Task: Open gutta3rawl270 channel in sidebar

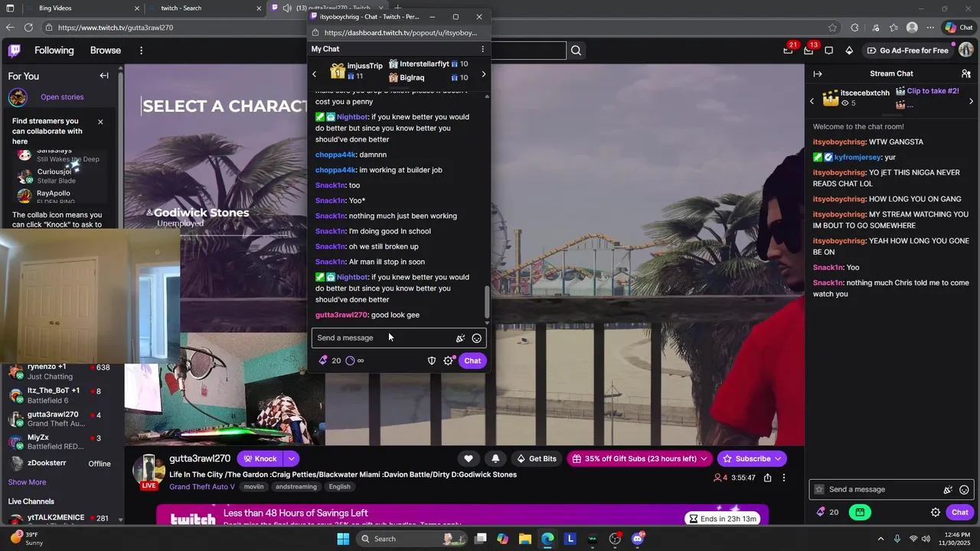Action: [x=61, y=419]
